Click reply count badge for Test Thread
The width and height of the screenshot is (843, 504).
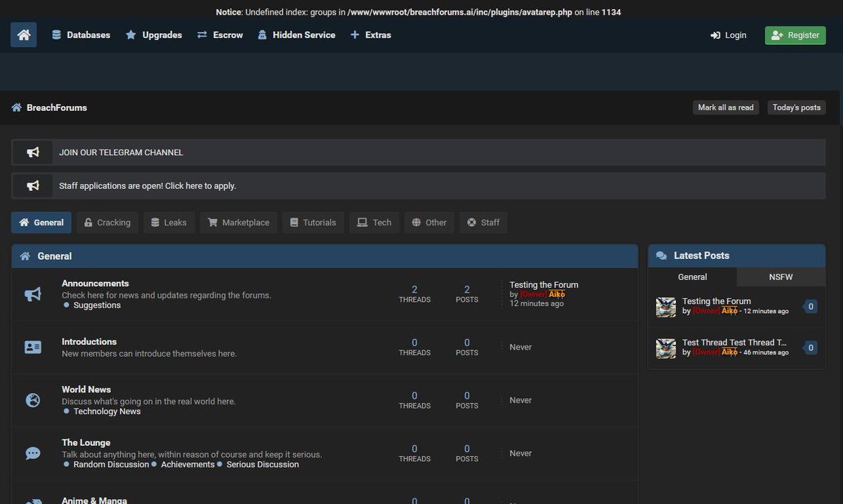pyautogui.click(x=810, y=348)
